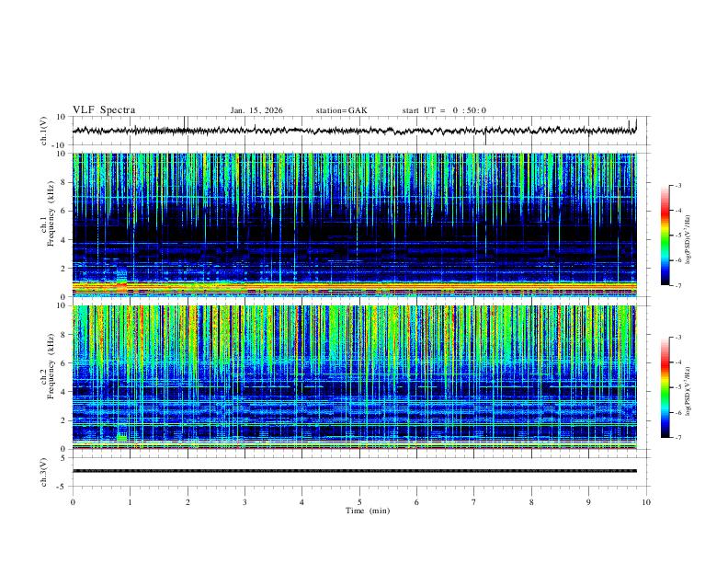Click the 'station=GAK' header label
The image size is (728, 563).
point(341,110)
